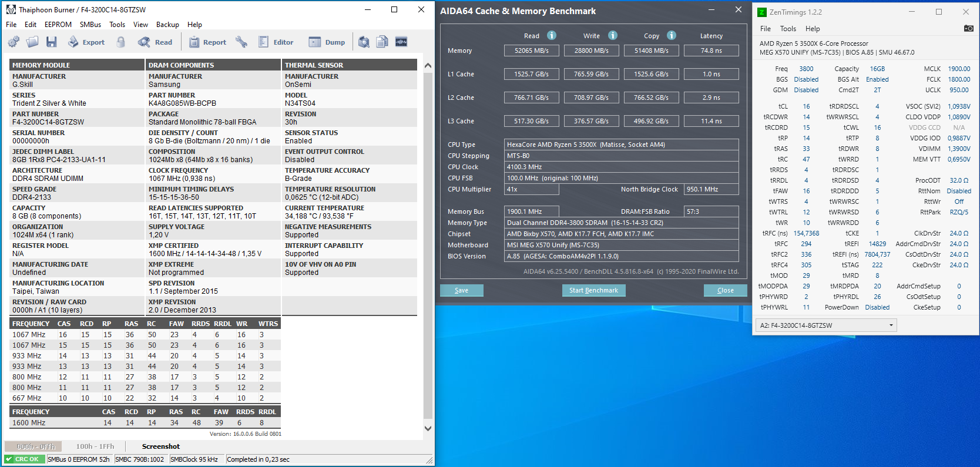Click the Read toolbar button
The width and height of the screenshot is (980, 467).
(155, 42)
